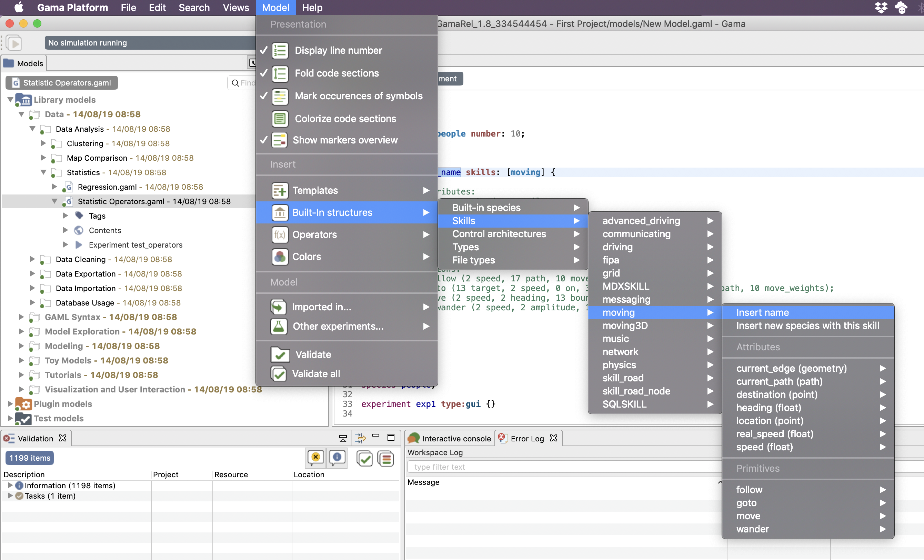924x560 pixels.
Task: Click the Fold code sections icon
Action: [280, 73]
